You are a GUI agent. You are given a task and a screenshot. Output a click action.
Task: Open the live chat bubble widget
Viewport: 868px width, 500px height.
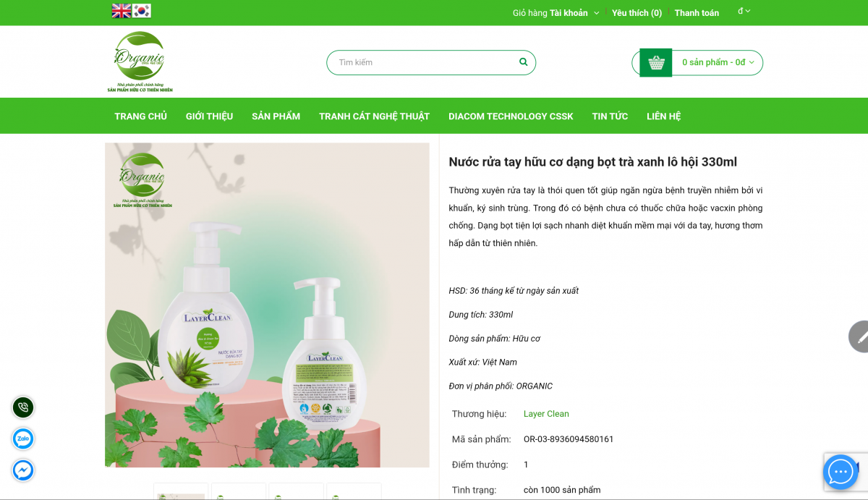tap(841, 472)
